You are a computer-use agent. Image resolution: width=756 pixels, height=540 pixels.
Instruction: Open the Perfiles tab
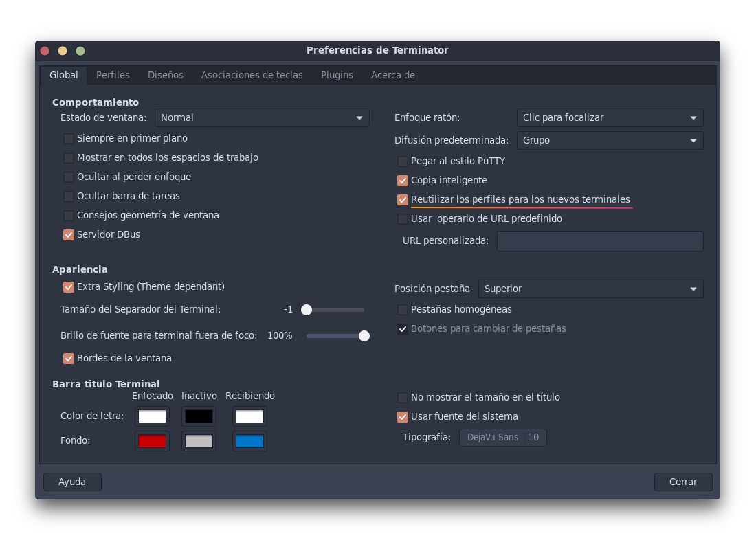pos(113,75)
